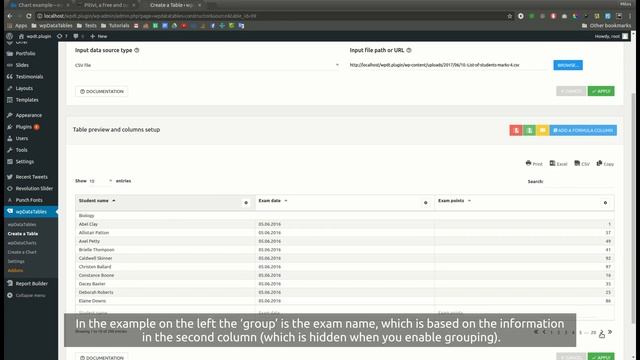
Task: Show help for Input data source type
Action: point(137,50)
